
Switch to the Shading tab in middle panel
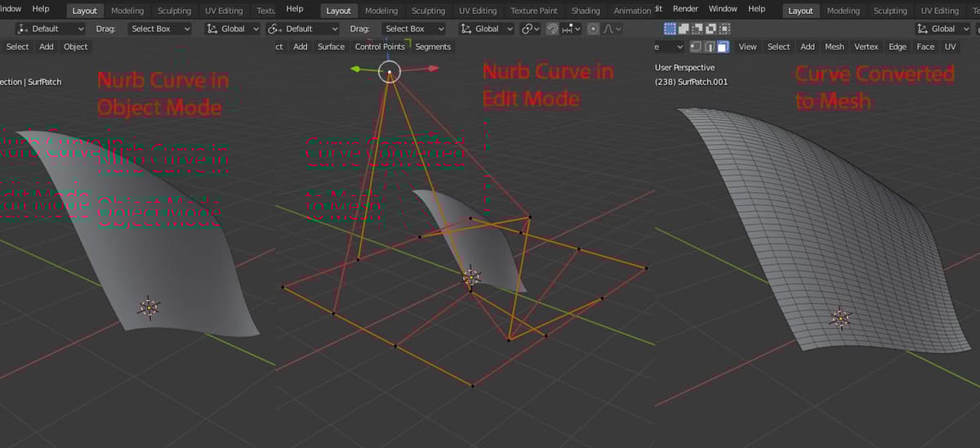click(x=585, y=11)
